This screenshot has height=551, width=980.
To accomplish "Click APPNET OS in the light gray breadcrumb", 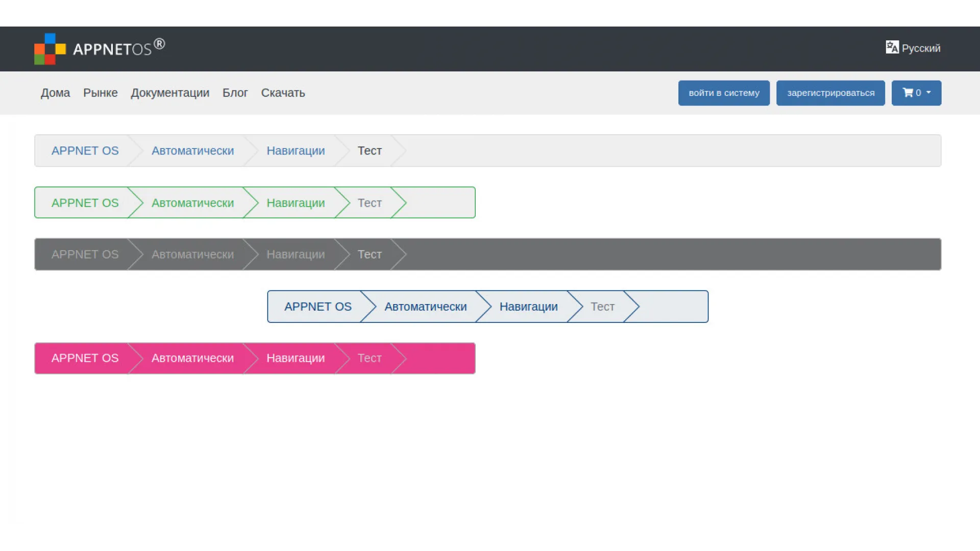I will point(85,151).
